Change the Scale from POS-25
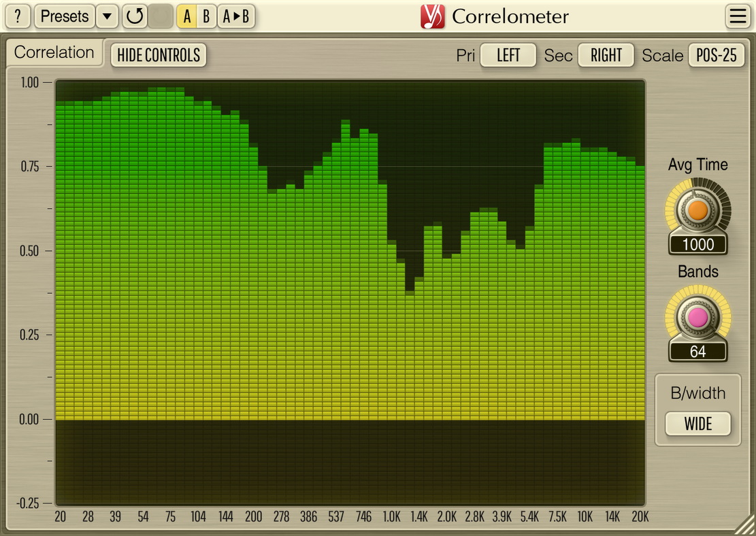This screenshot has height=536, width=756. click(x=716, y=56)
